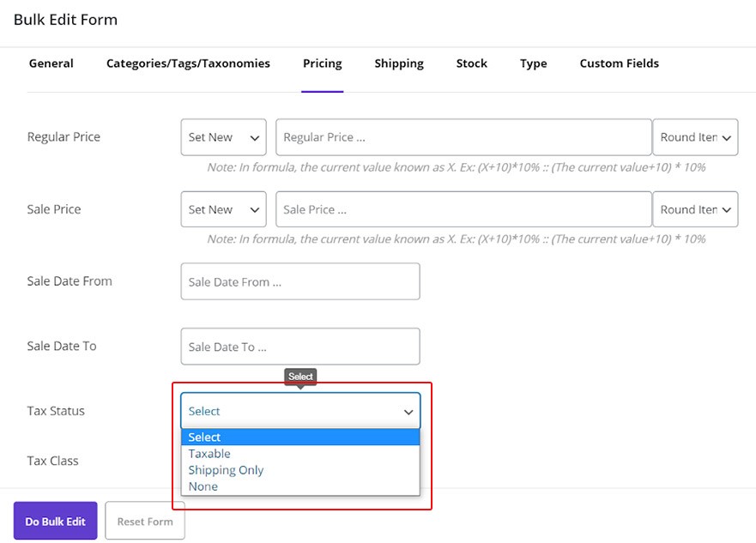Open the Regular Price Round Item dropdown

pos(695,137)
